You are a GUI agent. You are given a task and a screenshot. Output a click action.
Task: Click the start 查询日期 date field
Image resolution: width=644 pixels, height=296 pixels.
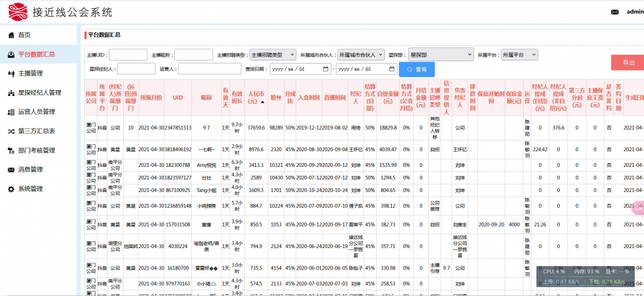point(301,69)
